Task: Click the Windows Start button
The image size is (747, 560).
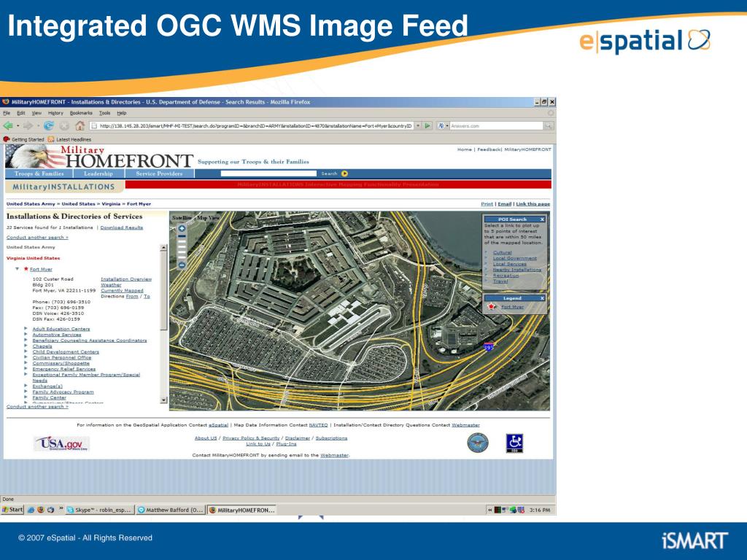Action: pos(12,510)
